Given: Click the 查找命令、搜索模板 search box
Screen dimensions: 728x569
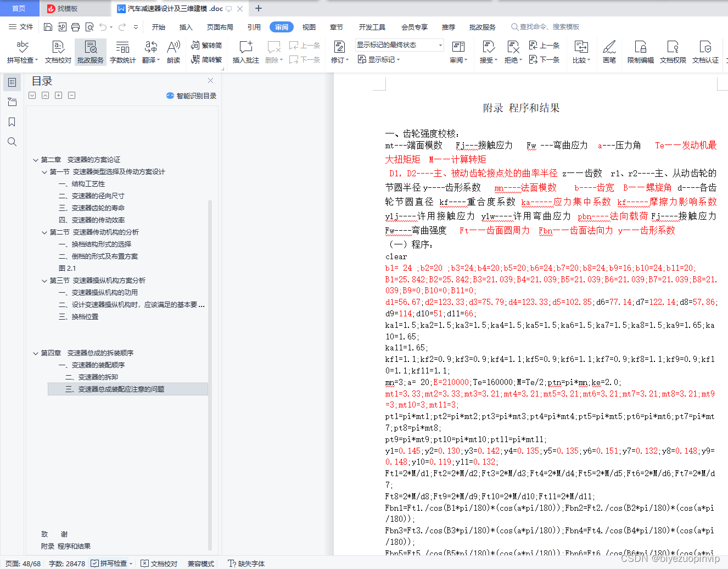Looking at the screenshot, I should coord(545,27).
